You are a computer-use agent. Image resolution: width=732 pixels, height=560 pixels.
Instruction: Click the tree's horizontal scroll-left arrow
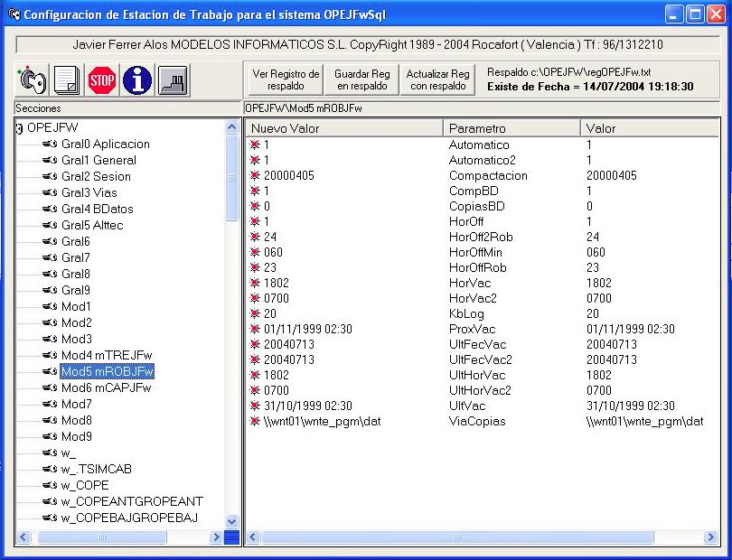[x=23, y=537]
